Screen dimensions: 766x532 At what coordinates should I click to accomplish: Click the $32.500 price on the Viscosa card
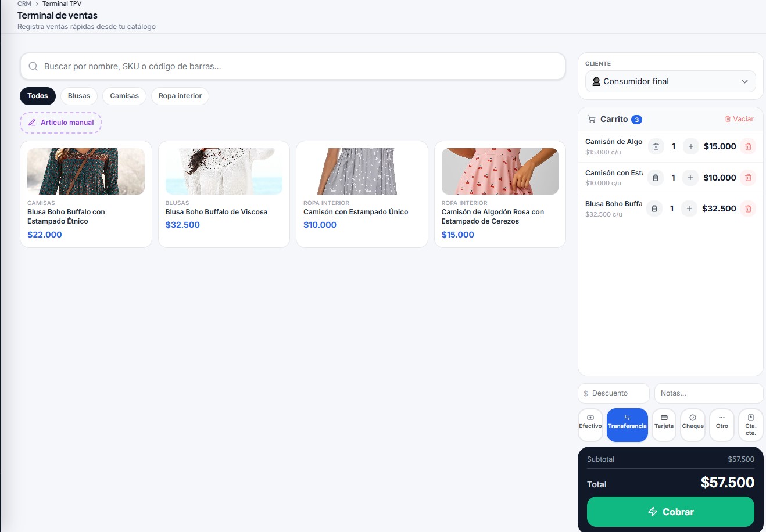click(x=182, y=225)
